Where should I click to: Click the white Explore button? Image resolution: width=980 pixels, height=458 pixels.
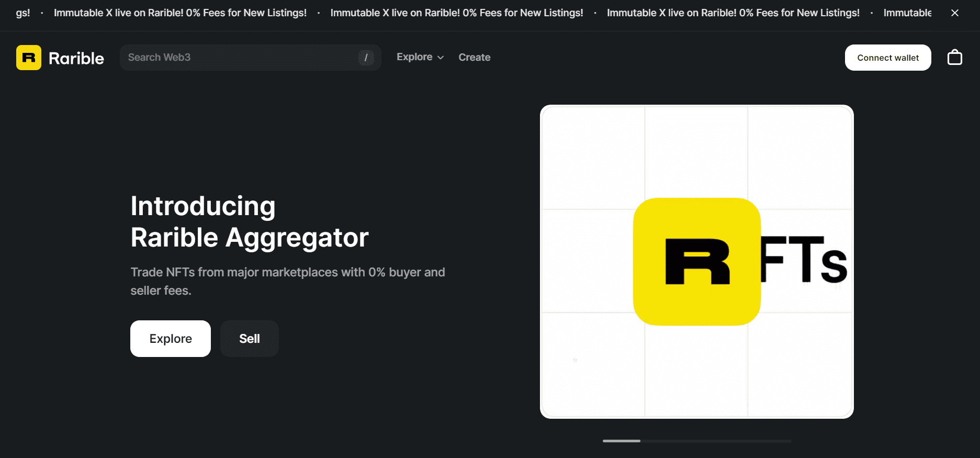(x=171, y=339)
